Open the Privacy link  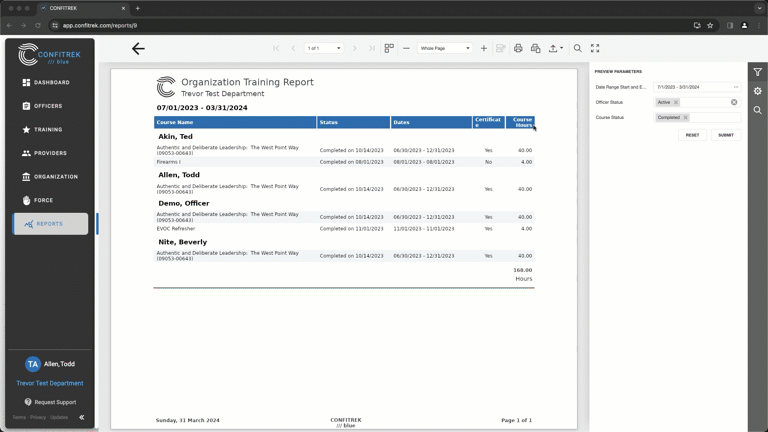[38, 417]
